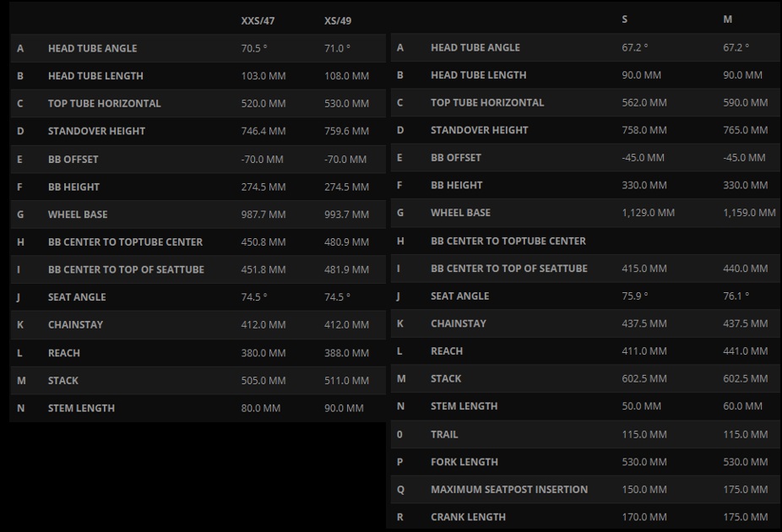
Task: Click the 987.7 MM wheel base value
Action: (263, 214)
